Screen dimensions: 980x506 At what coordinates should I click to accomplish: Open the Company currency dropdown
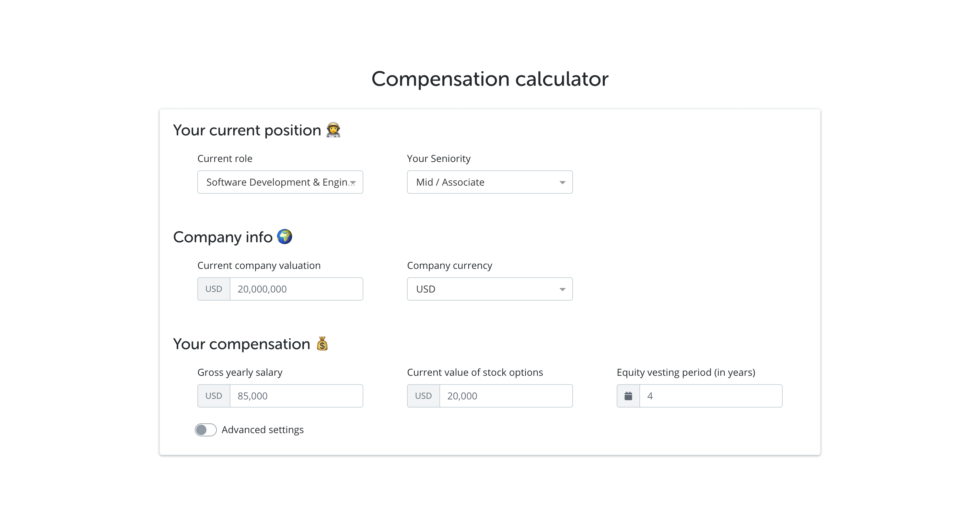pyautogui.click(x=490, y=289)
